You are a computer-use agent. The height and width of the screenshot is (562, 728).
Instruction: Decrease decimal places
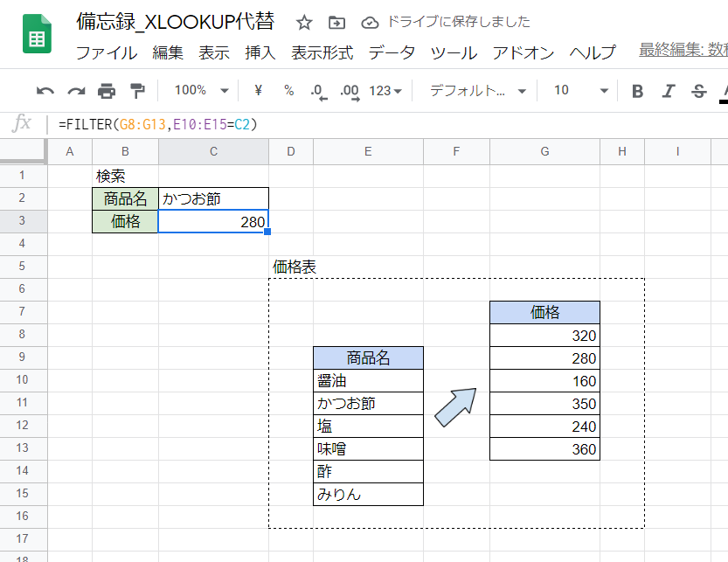point(319,92)
